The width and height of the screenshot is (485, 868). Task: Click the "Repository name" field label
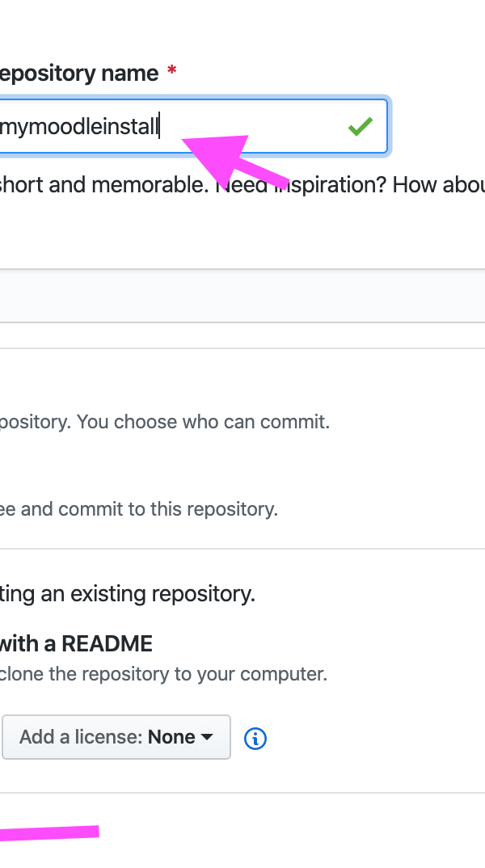click(x=79, y=74)
